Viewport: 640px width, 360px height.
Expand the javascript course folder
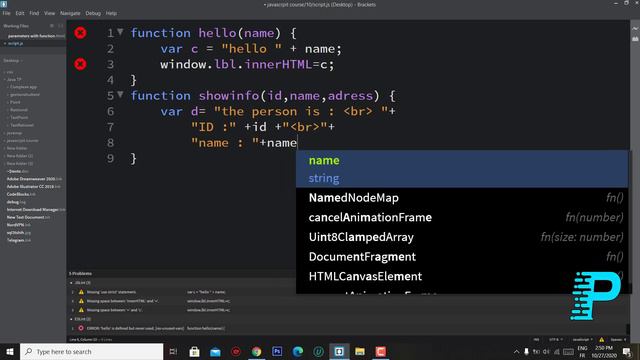[22, 140]
